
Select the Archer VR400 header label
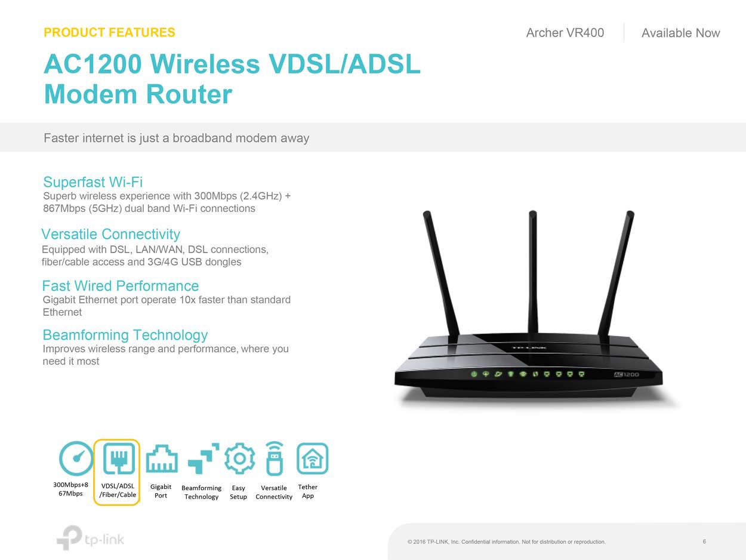coord(565,33)
